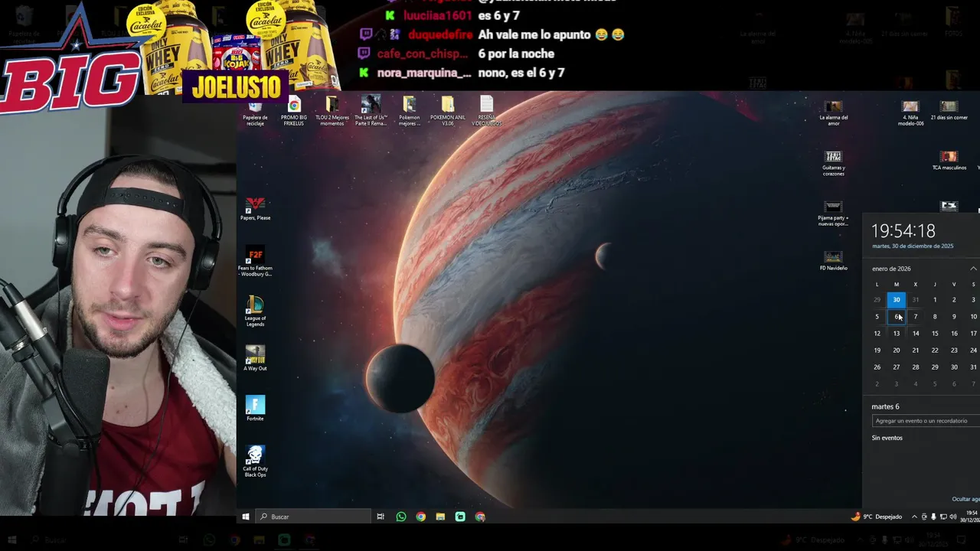Select the TCA masculinos video file
Screen dimensions: 980x551
pyautogui.click(x=949, y=161)
